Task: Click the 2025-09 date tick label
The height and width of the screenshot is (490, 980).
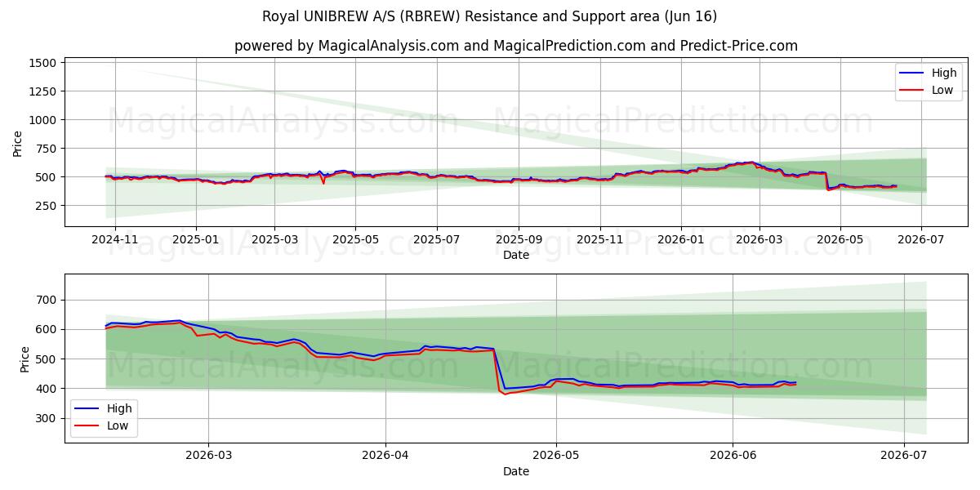Action: [519, 238]
